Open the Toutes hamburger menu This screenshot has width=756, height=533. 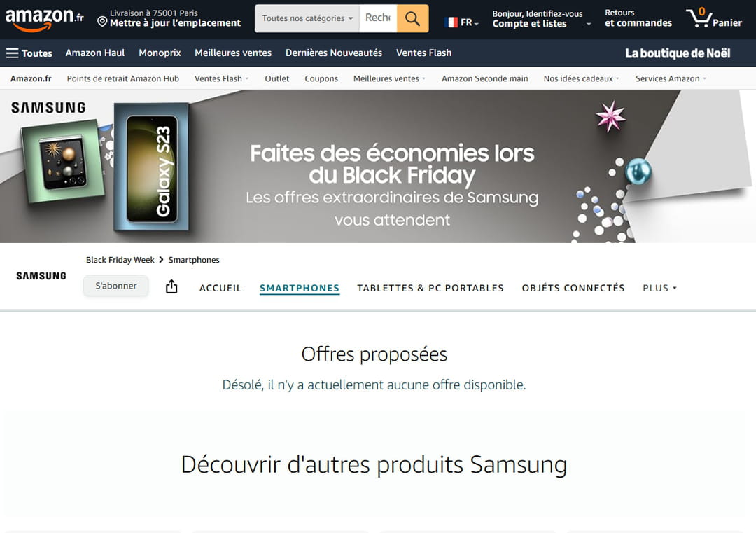click(29, 53)
